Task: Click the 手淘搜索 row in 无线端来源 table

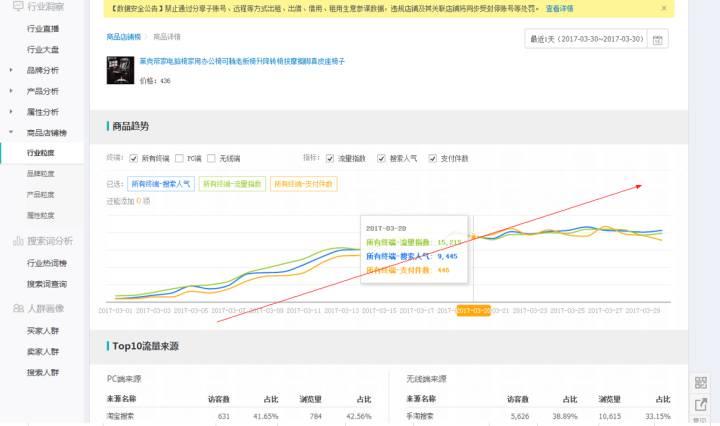Action: pyautogui.click(x=538, y=416)
